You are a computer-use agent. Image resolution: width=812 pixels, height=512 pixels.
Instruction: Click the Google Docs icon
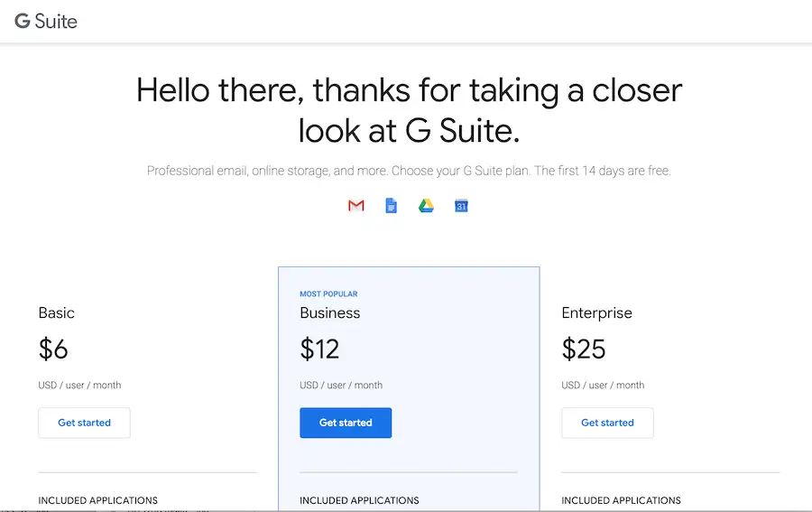(391, 206)
